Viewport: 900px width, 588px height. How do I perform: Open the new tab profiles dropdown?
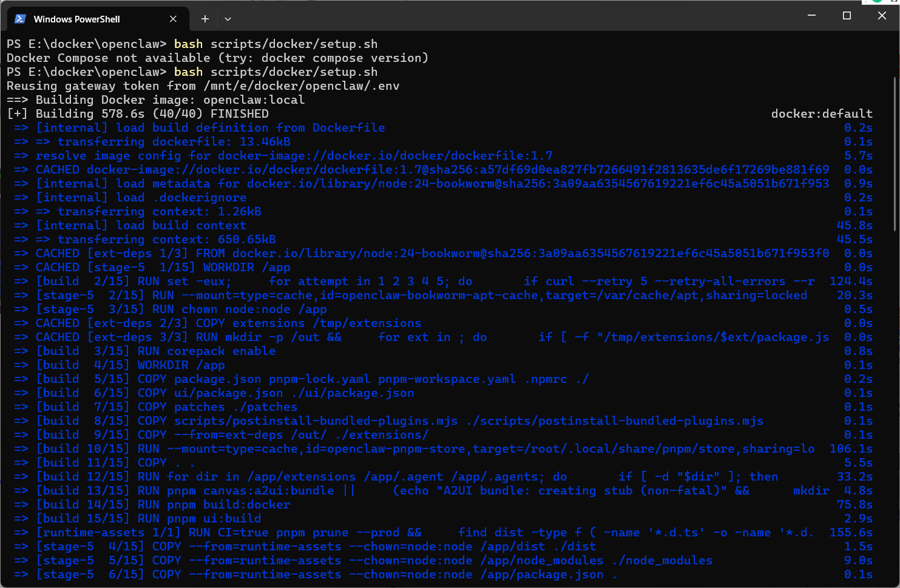tap(228, 19)
